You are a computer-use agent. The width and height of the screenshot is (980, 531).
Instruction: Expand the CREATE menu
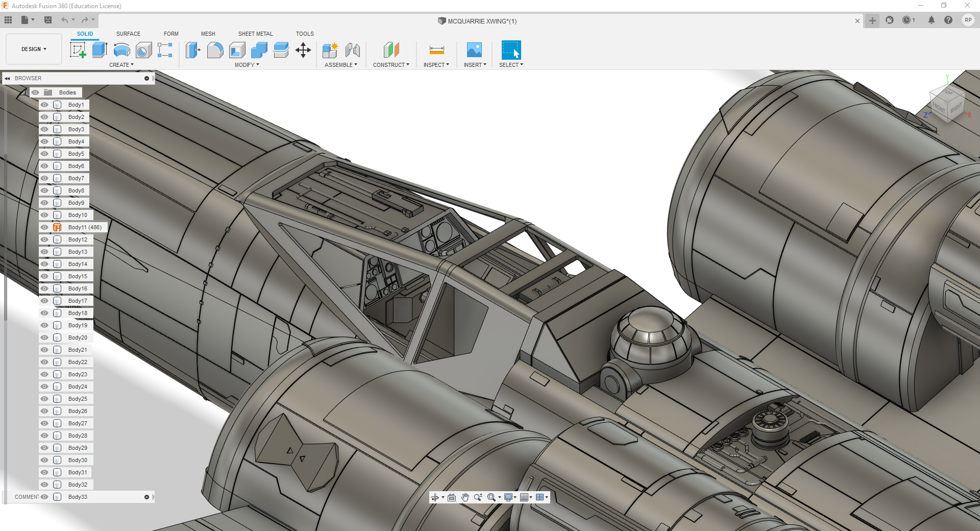coord(121,65)
